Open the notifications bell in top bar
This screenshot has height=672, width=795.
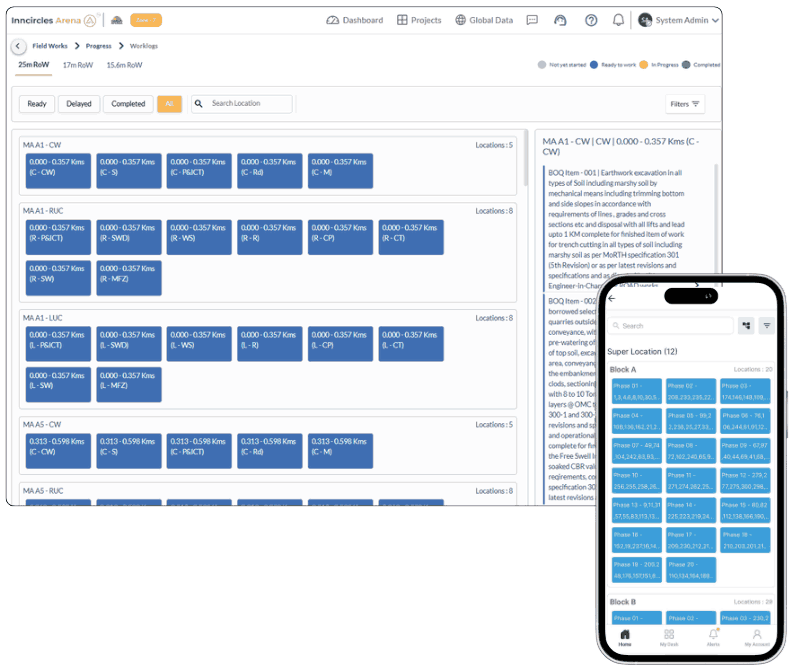pyautogui.click(x=618, y=20)
